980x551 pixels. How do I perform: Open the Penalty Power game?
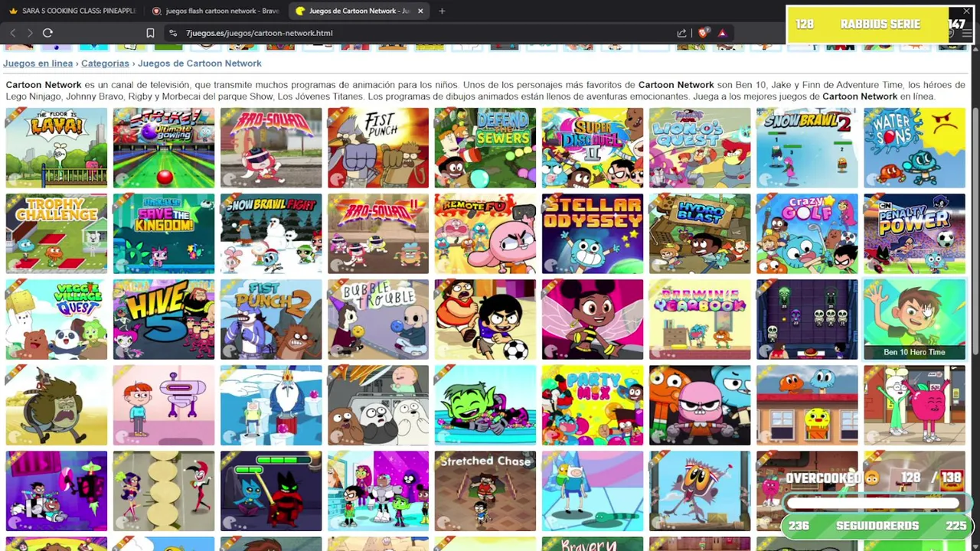(x=914, y=233)
